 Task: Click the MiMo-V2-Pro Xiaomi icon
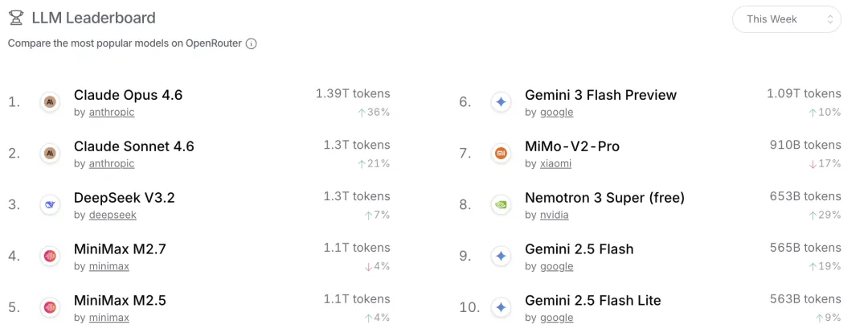point(501,154)
